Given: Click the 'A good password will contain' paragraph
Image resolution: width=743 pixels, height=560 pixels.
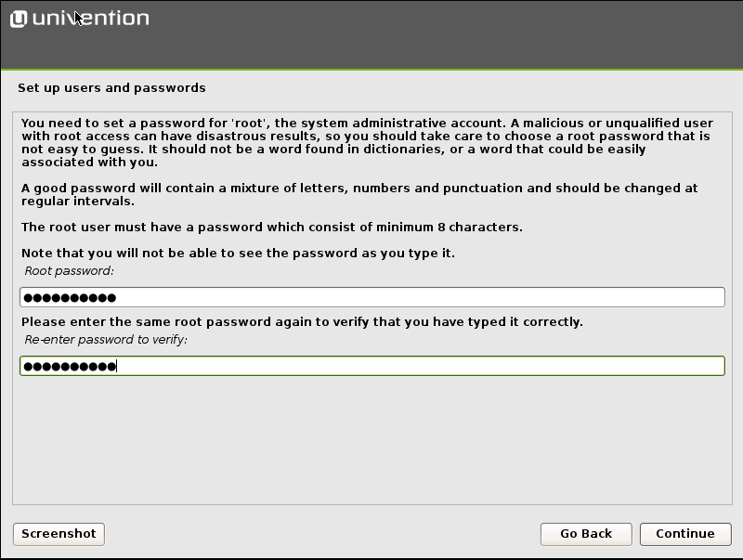Looking at the screenshot, I should pyautogui.click(x=359, y=194).
